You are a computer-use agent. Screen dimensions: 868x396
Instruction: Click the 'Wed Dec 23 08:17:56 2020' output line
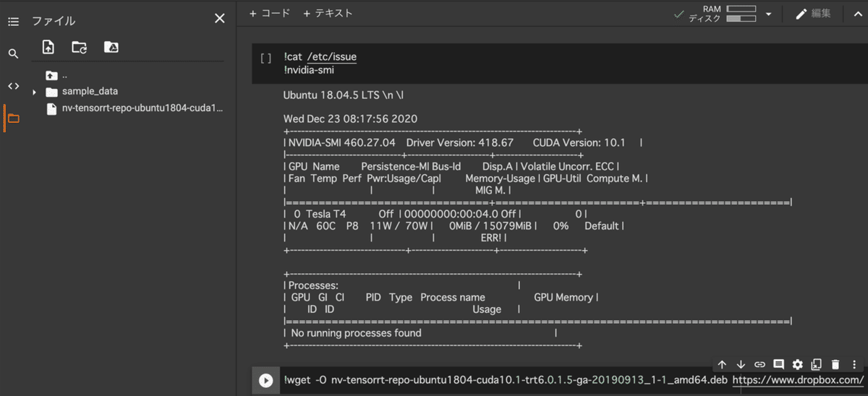(x=351, y=119)
